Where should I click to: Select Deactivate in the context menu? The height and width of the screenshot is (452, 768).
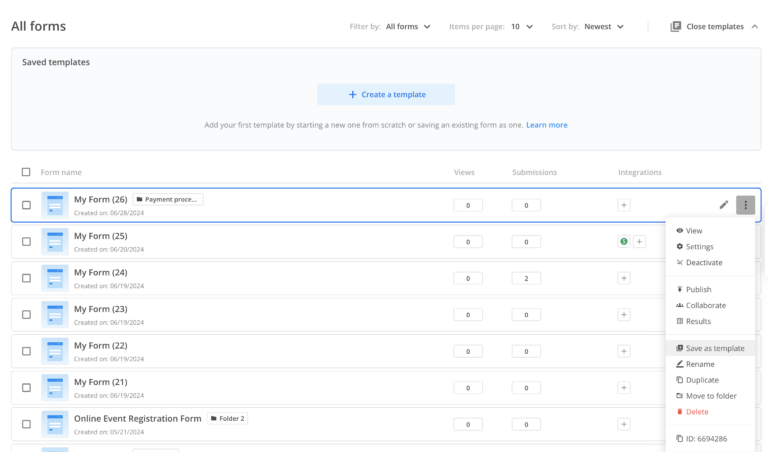[x=710, y=262]
